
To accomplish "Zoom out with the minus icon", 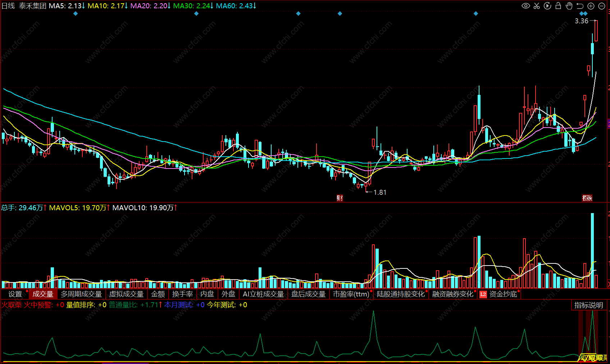I will [601, 6].
